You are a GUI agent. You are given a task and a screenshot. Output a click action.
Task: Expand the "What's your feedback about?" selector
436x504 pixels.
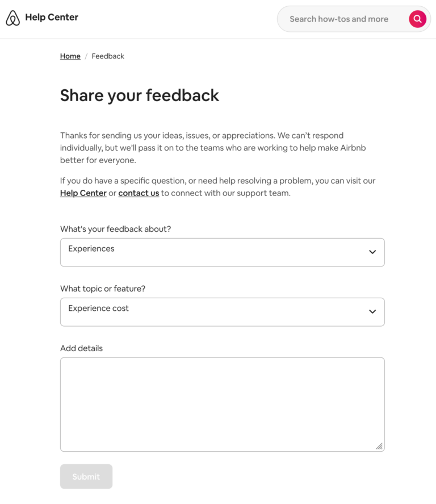[x=221, y=252]
